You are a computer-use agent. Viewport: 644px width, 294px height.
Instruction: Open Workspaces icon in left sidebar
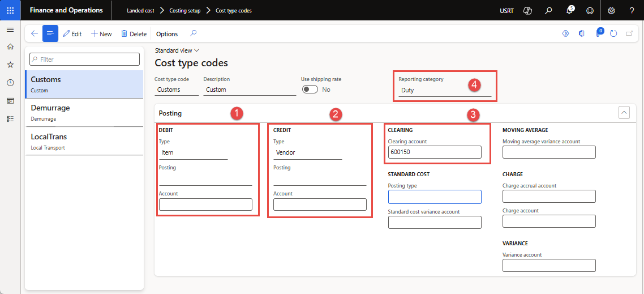pyautogui.click(x=10, y=101)
